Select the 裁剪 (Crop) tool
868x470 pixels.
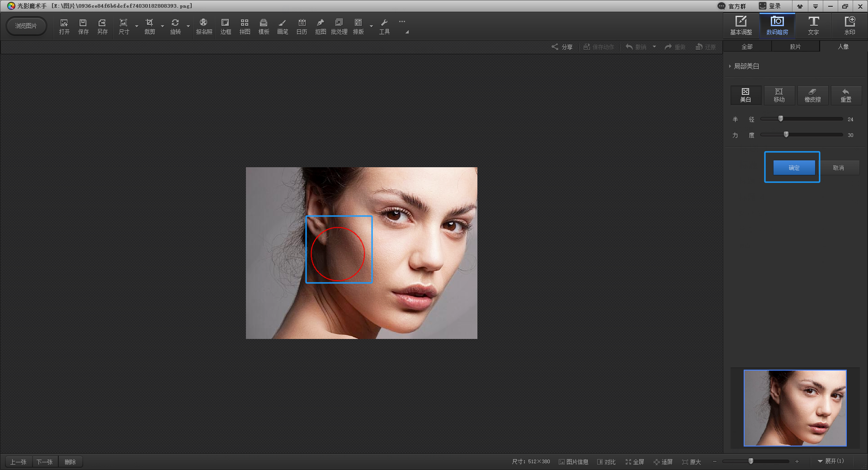[x=149, y=26]
